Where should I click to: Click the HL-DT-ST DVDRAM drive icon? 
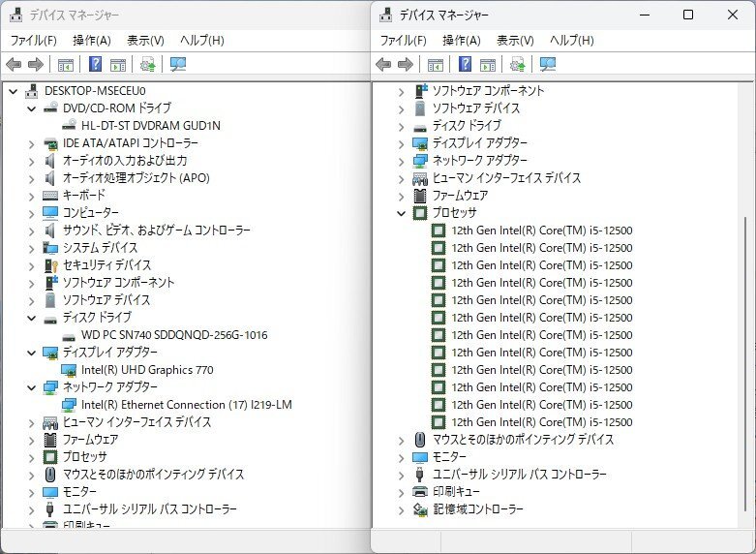pos(69,125)
